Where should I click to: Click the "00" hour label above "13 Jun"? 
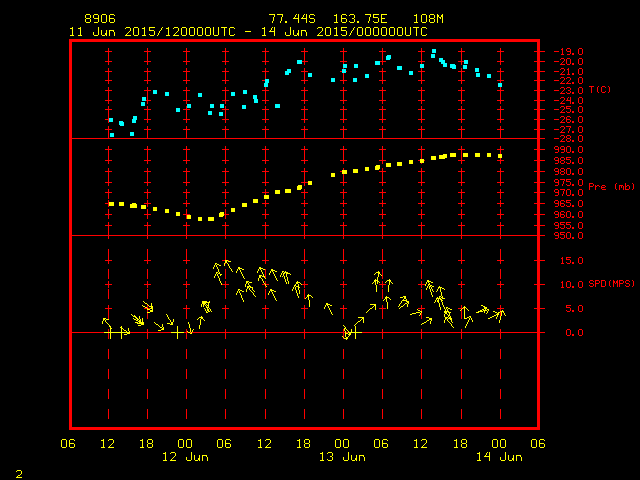[342, 444]
